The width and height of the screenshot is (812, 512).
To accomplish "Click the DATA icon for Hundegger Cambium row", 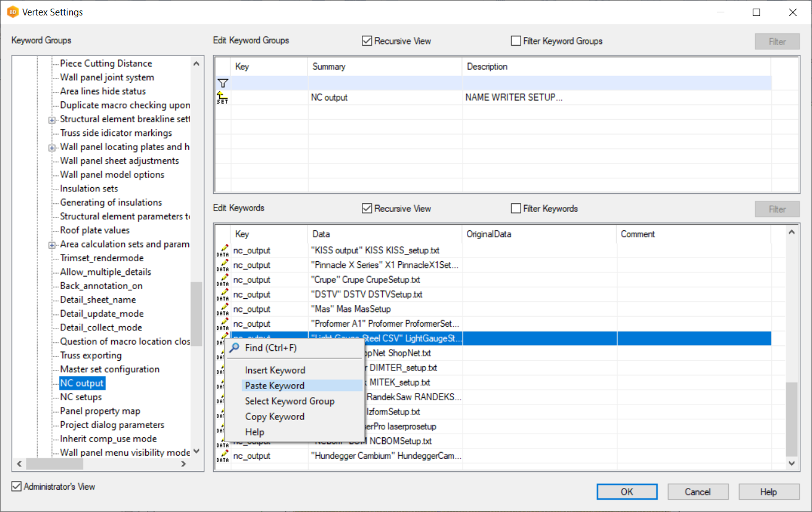I will point(222,456).
